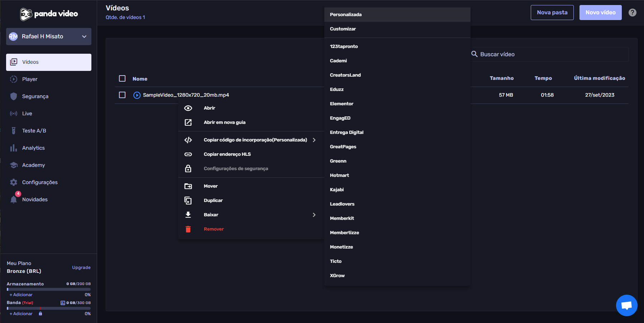Click the Panda Video logo
Viewport: 644px width, 323px height.
click(49, 14)
